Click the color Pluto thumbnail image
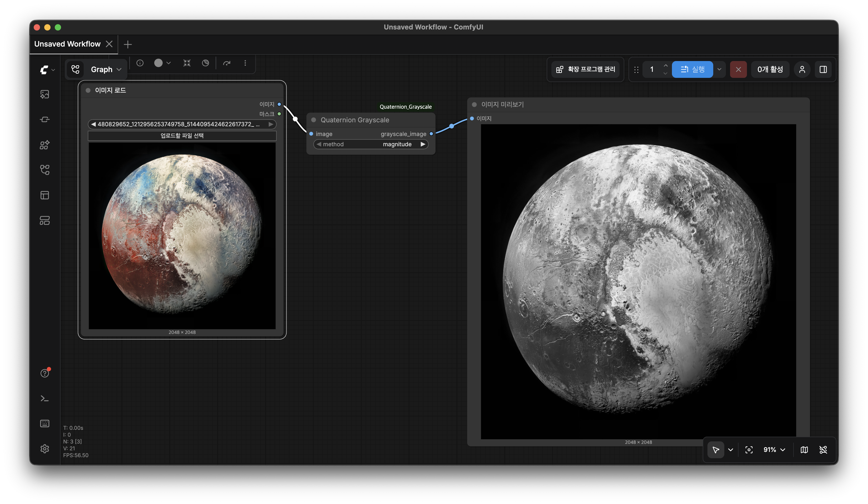This screenshot has width=868, height=504. point(182,236)
